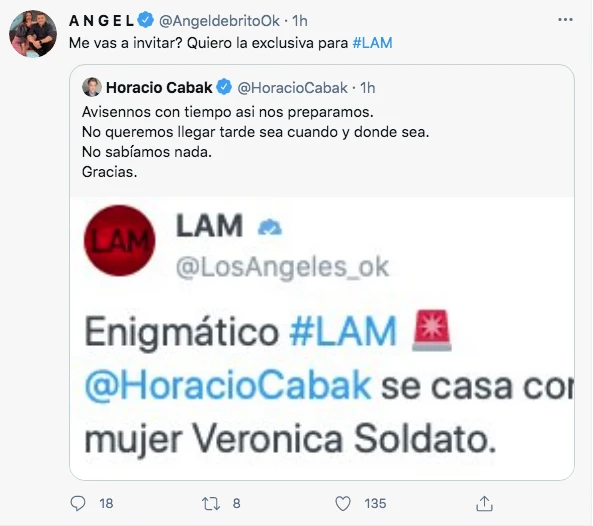The height and width of the screenshot is (526, 593).
Task: Click the Horacio Cabak display name
Action: tap(159, 88)
